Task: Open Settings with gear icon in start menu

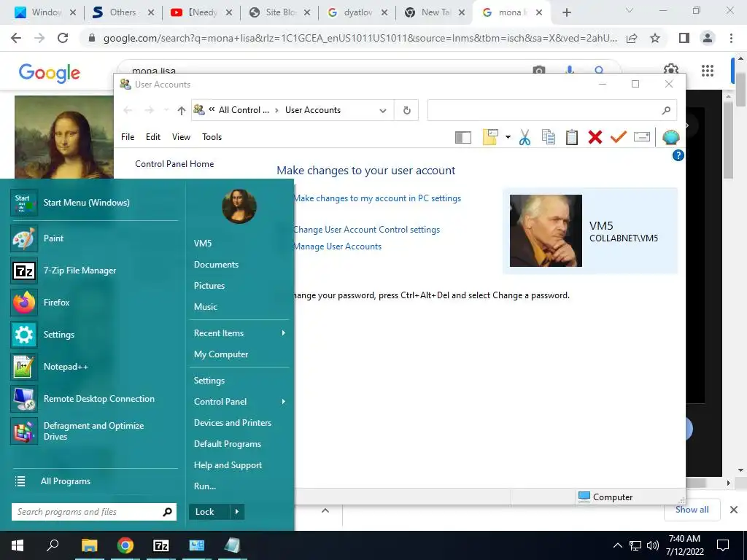Action: click(94, 335)
